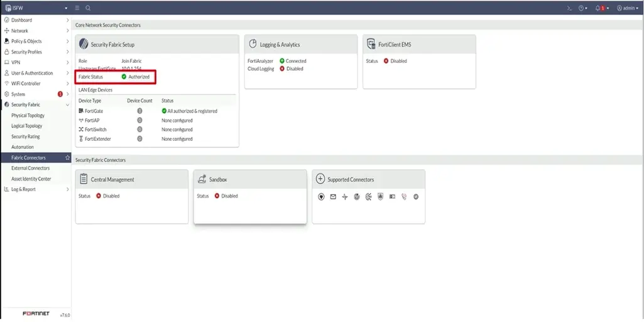644x322 pixels.
Task: Click the Sandbox Disabled status
Action: click(x=226, y=196)
